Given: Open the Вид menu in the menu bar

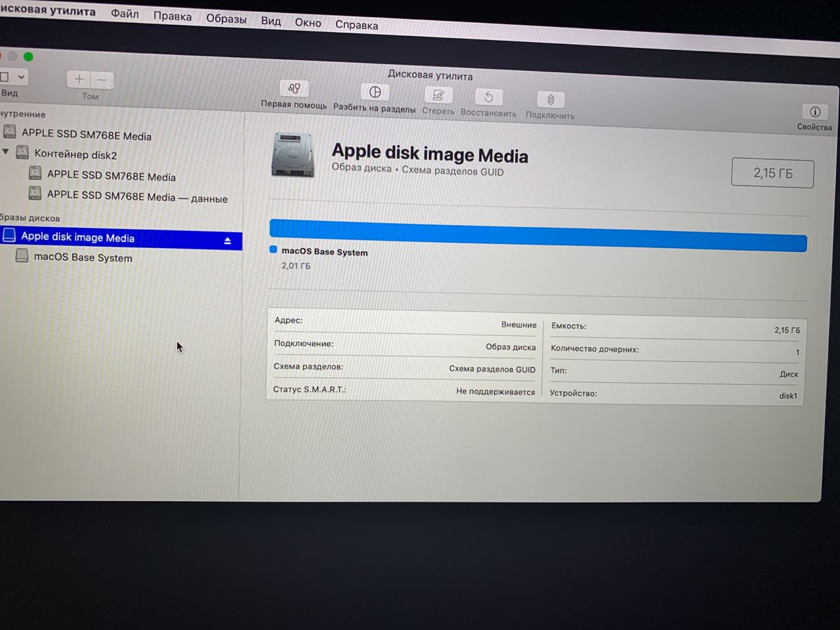Looking at the screenshot, I should [271, 20].
